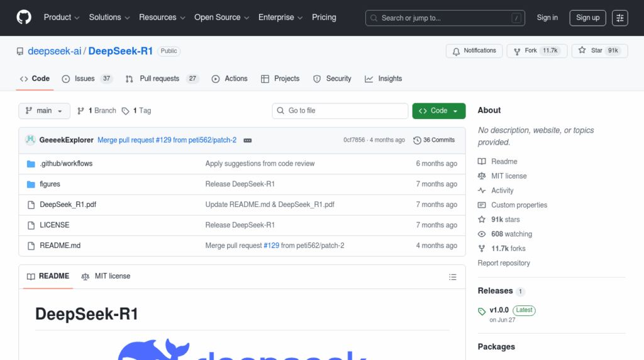Open the Insights tab

(x=383, y=79)
